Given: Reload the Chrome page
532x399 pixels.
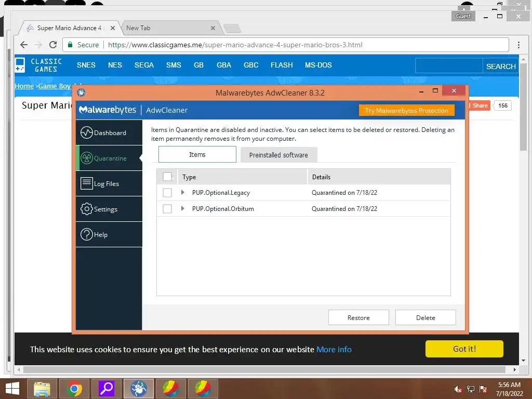Looking at the screenshot, I should click(53, 45).
